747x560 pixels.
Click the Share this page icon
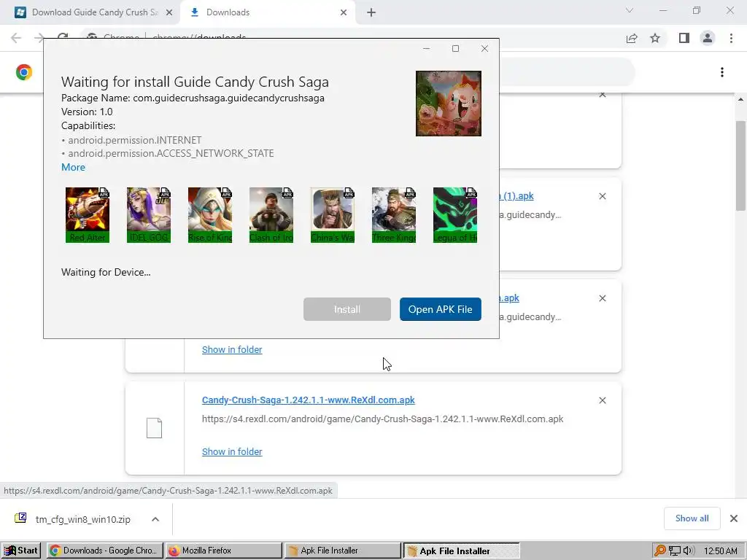(x=632, y=38)
